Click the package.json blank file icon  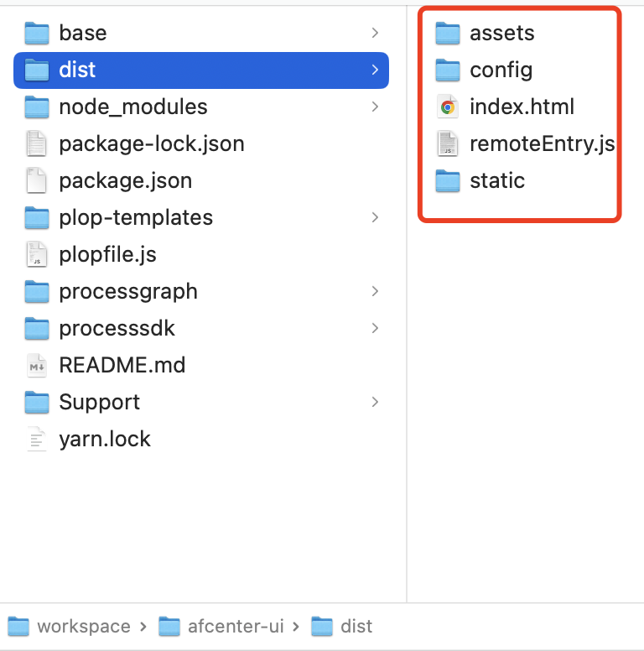pyautogui.click(x=37, y=180)
